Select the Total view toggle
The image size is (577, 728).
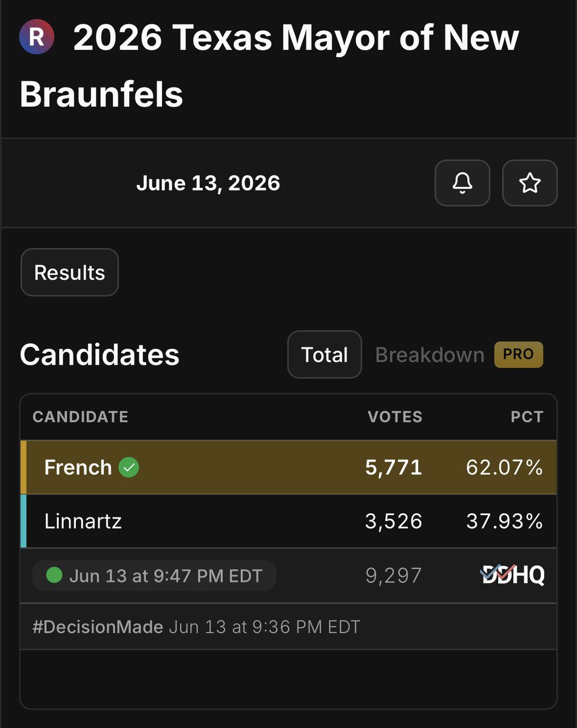coord(325,354)
